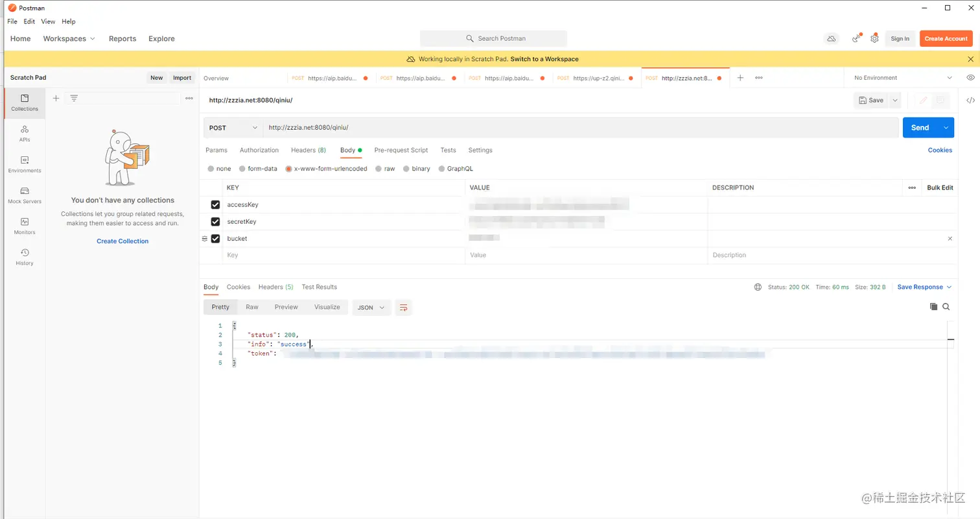Open the Mock Servers sidebar panel
The height and width of the screenshot is (519, 980).
point(25,195)
